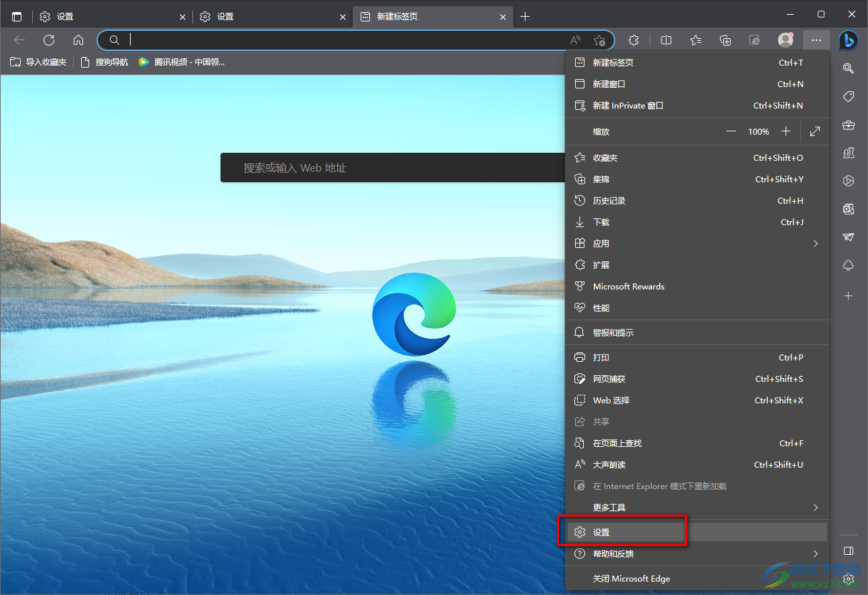Open 新建 InPrivate 窗口 from menu

click(x=697, y=105)
